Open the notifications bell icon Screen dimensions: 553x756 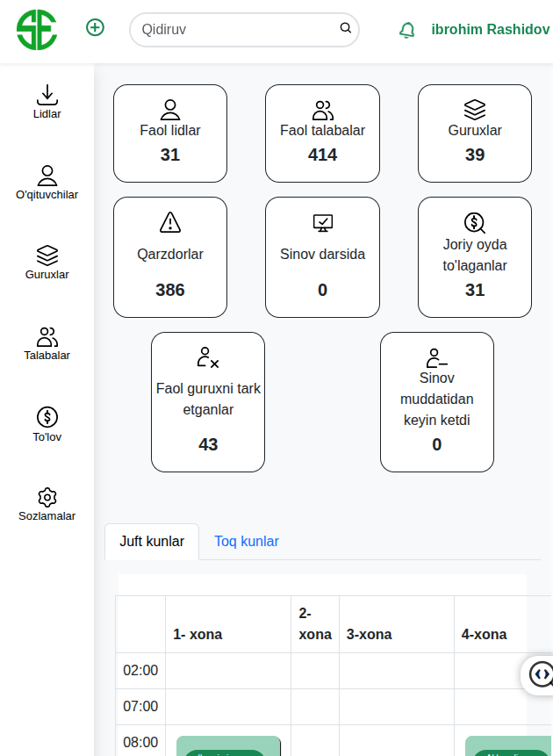pos(407,30)
